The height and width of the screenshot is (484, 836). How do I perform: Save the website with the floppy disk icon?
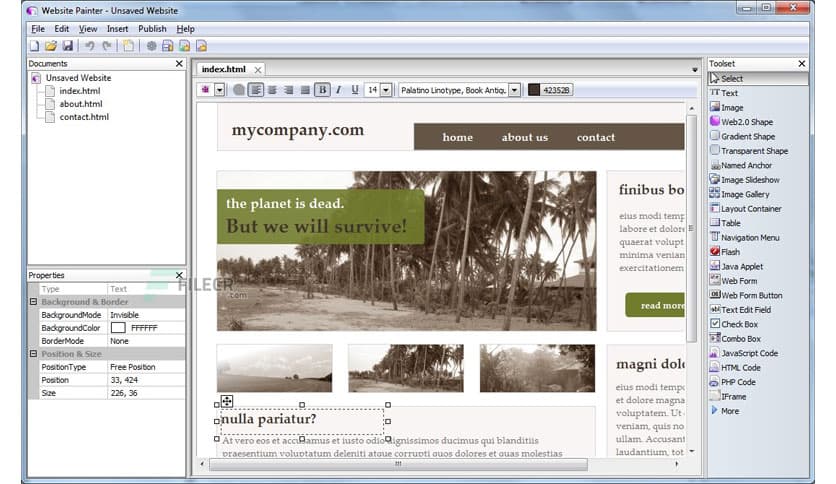pyautogui.click(x=67, y=46)
